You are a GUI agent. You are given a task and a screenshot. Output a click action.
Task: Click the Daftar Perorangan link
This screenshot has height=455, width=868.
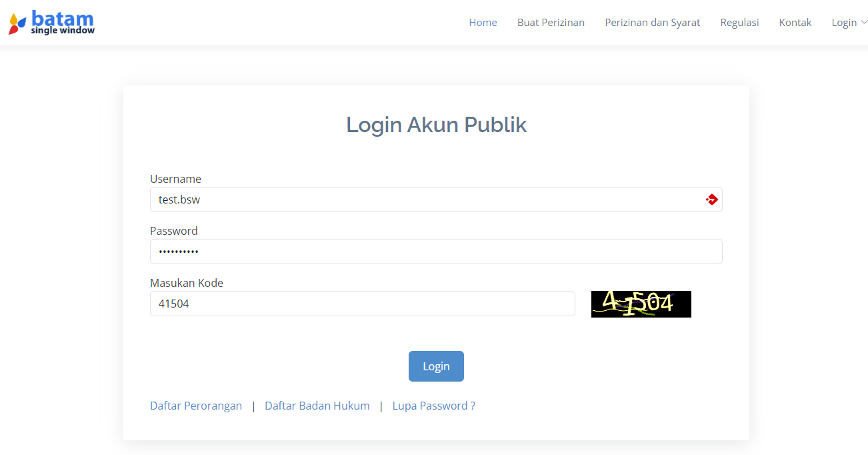pyautogui.click(x=196, y=406)
